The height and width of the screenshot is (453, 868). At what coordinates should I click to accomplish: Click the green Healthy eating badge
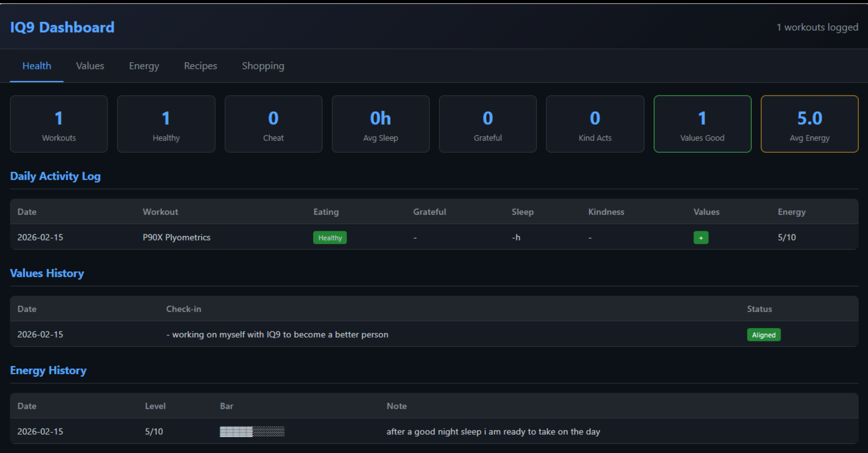[x=330, y=238]
